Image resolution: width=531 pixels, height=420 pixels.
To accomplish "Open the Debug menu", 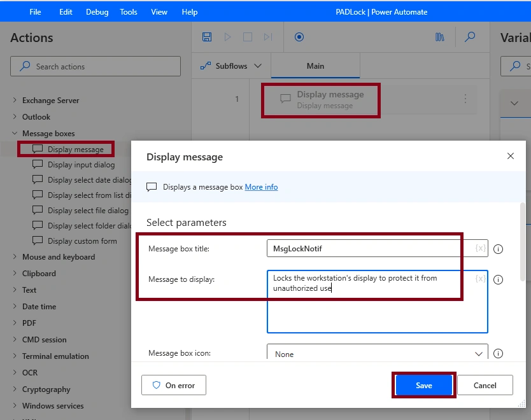I will tap(97, 12).
